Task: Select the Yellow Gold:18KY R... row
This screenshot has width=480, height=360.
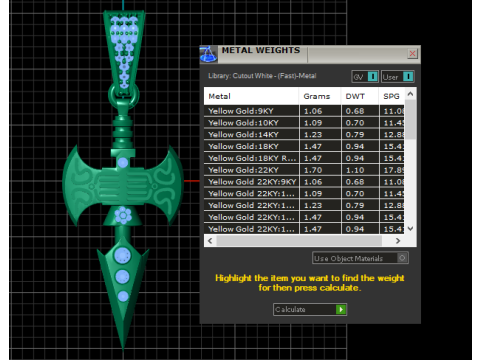Action: pos(304,158)
